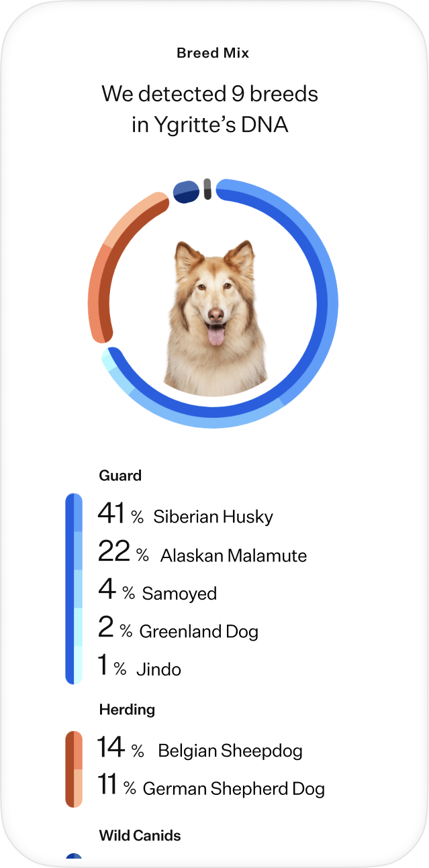The image size is (429, 868).
Task: Tap the Guard group heading
Action: tap(120, 476)
